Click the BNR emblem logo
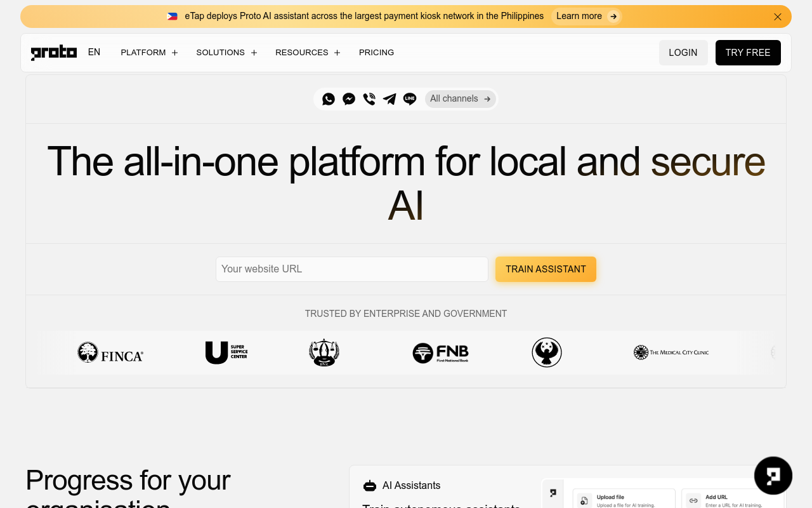Screen dimensions: 812x508 point(324,352)
